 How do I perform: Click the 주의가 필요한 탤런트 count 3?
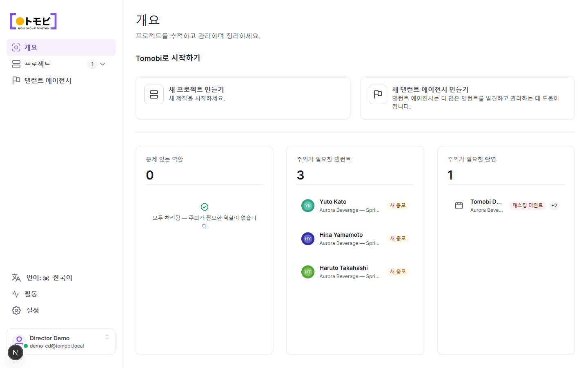pos(301,175)
